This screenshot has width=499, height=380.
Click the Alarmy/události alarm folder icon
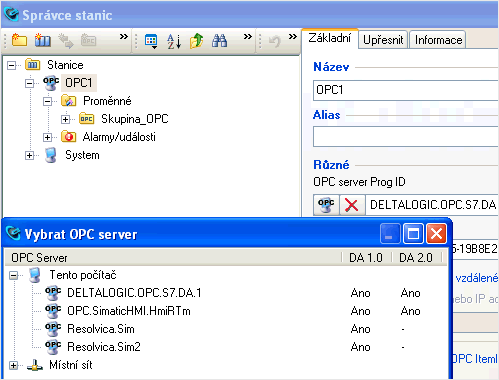(69, 137)
